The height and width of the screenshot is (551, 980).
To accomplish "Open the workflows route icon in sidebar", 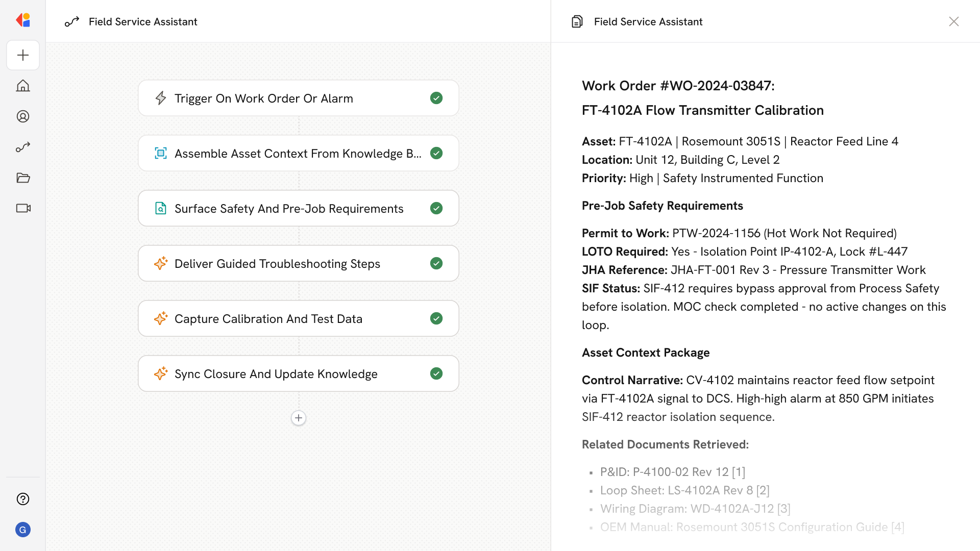I will [23, 147].
